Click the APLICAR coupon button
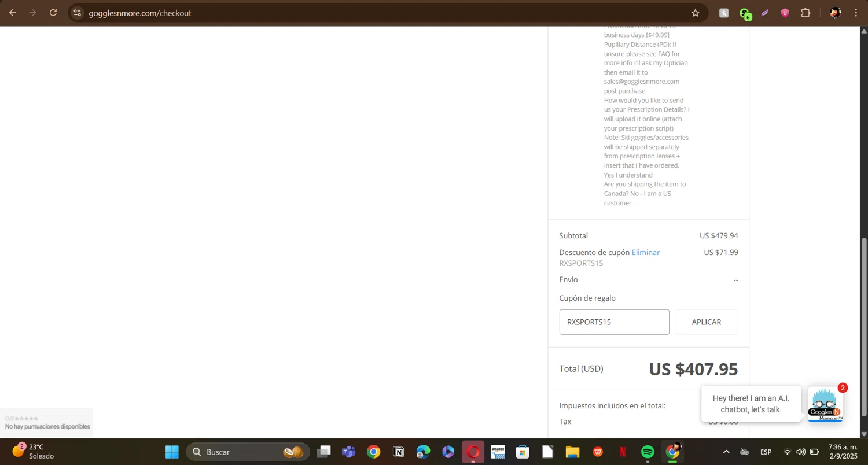868x465 pixels. pyautogui.click(x=707, y=322)
